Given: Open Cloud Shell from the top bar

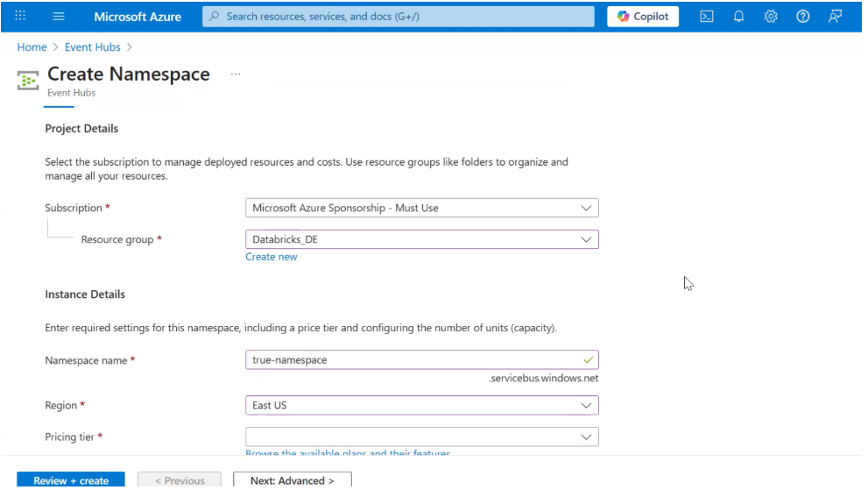Looking at the screenshot, I should (706, 17).
